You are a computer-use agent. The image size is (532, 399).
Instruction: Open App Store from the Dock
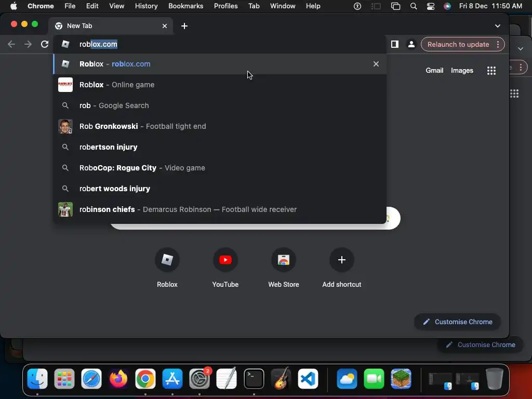tap(172, 379)
